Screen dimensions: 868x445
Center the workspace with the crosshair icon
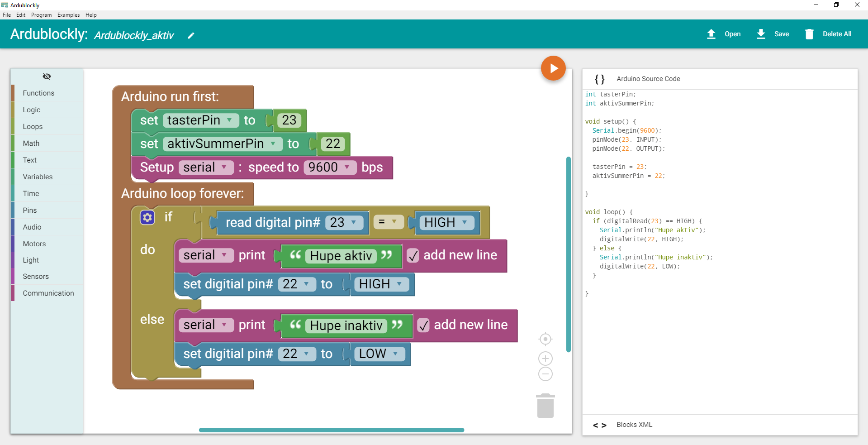545,339
